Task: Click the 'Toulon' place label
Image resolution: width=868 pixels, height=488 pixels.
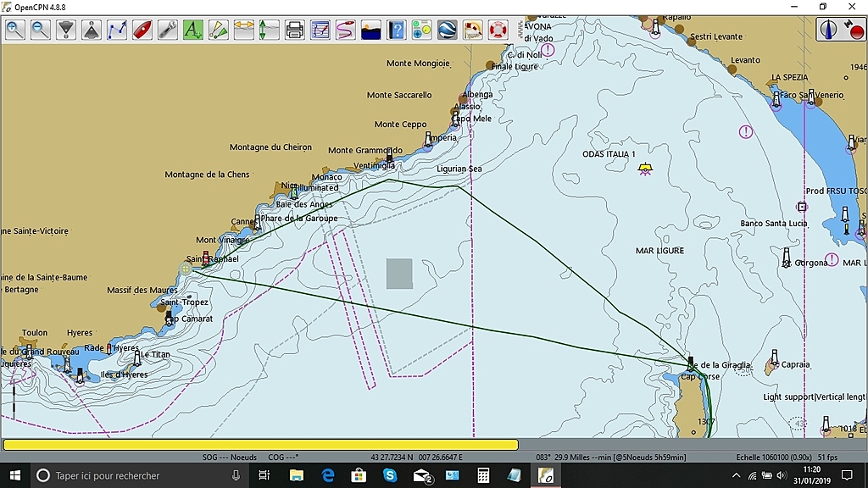Action: 34,332
